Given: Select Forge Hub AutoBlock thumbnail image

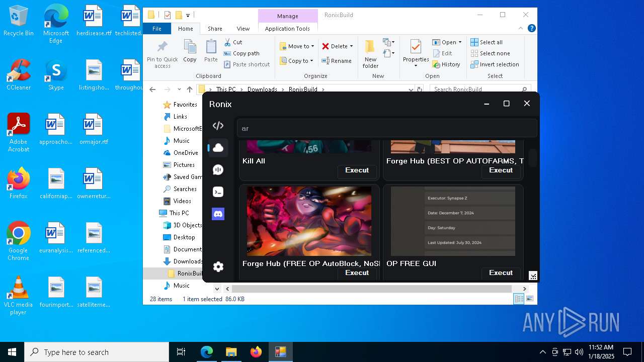Looking at the screenshot, I should point(309,221).
